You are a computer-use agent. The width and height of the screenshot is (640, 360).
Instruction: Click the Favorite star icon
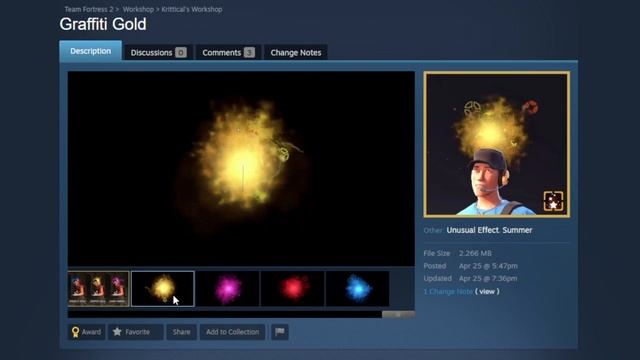117,331
